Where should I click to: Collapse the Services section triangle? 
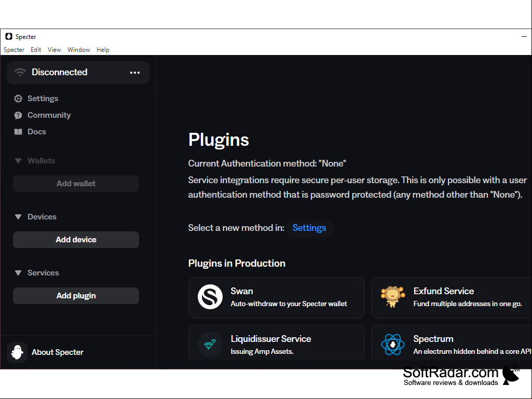point(18,273)
